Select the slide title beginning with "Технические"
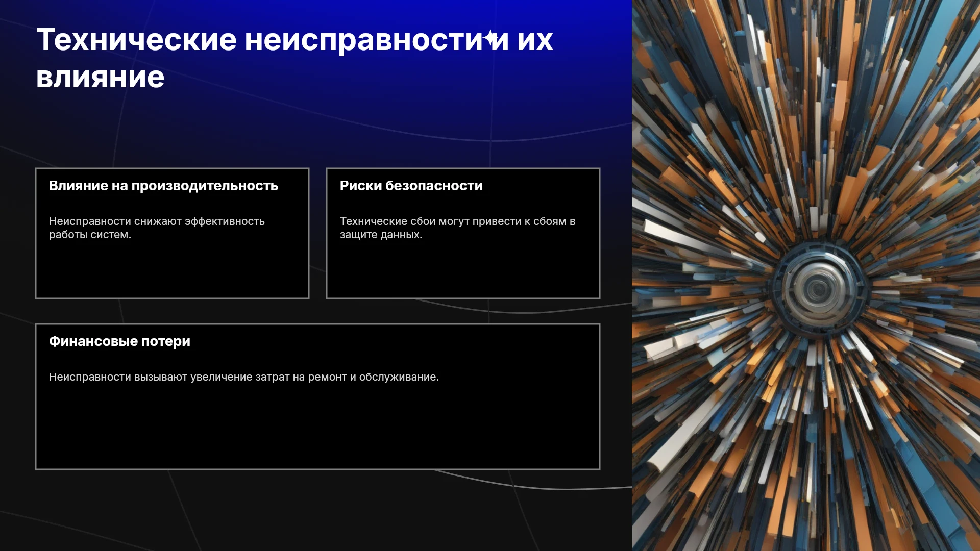This screenshot has height=551, width=980. click(295, 58)
